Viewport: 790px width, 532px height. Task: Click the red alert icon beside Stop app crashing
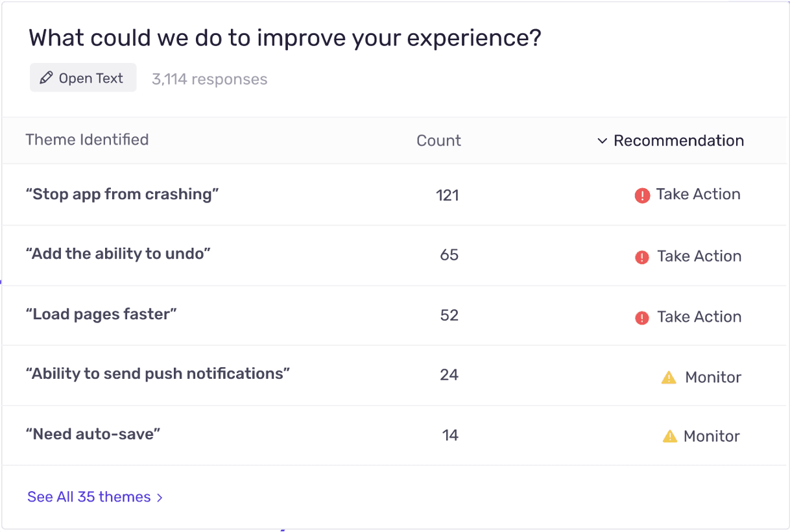pyautogui.click(x=641, y=195)
